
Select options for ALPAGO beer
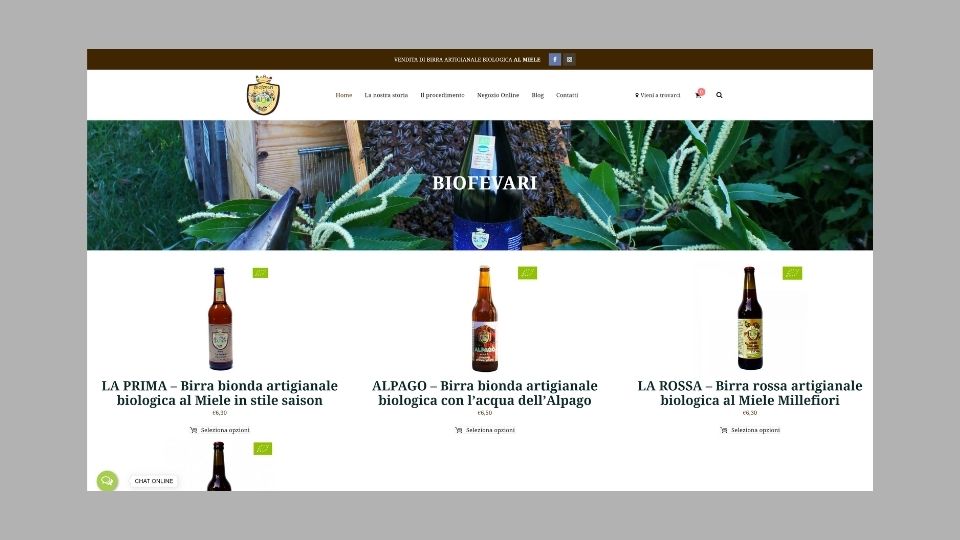[485, 430]
